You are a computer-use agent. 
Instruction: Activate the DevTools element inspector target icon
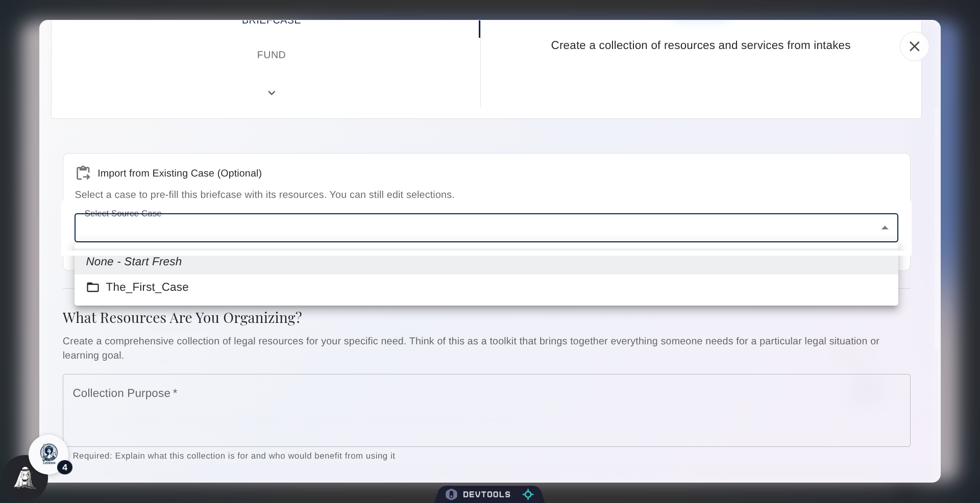tap(528, 494)
